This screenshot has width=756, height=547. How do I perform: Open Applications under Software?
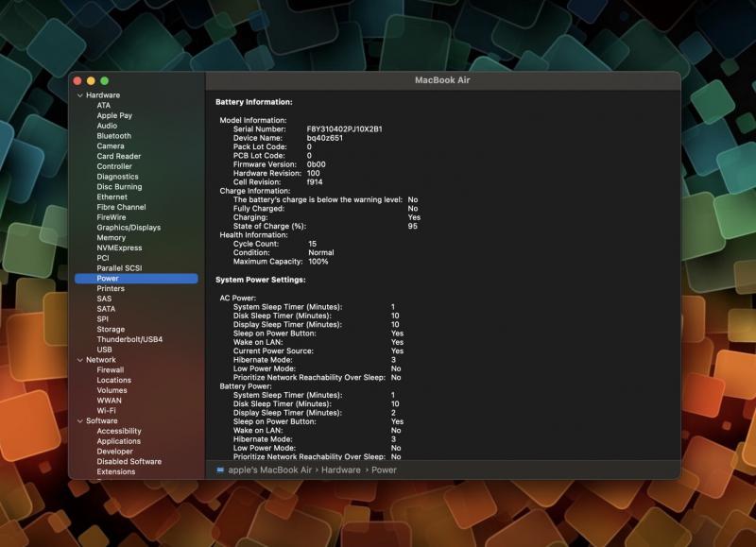tap(119, 441)
